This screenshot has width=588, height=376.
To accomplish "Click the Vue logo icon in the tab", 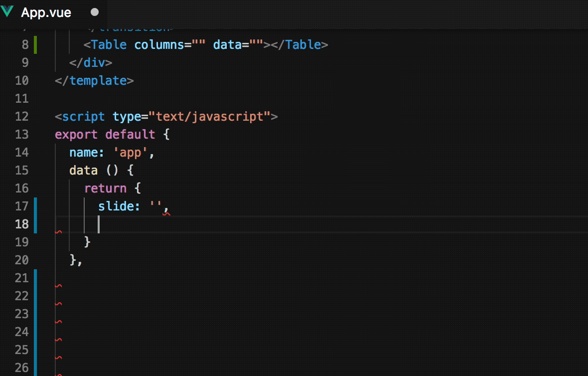I will click(7, 12).
